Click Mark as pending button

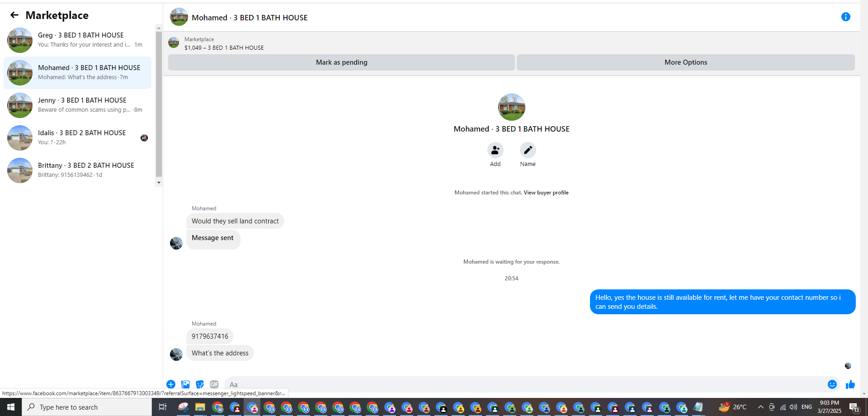pyautogui.click(x=341, y=62)
